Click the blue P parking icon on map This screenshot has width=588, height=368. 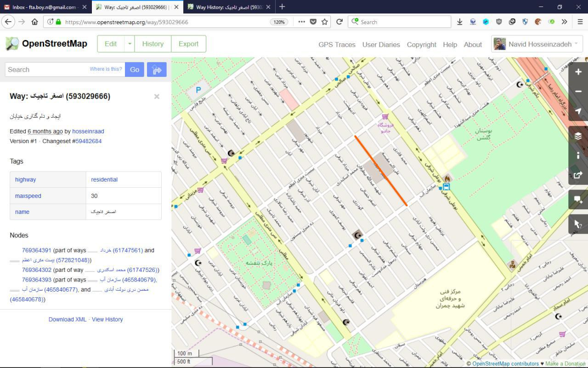[198, 90]
